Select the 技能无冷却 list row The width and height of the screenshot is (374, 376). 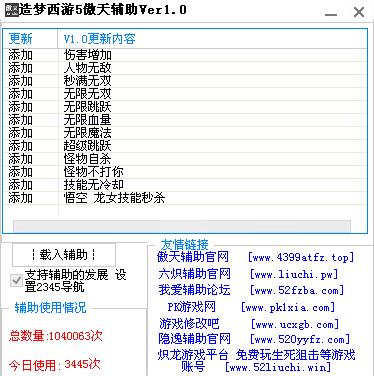click(x=185, y=185)
